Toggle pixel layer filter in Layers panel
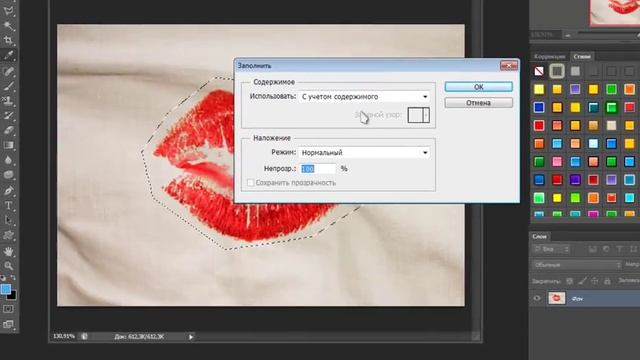 pyautogui.click(x=593, y=249)
